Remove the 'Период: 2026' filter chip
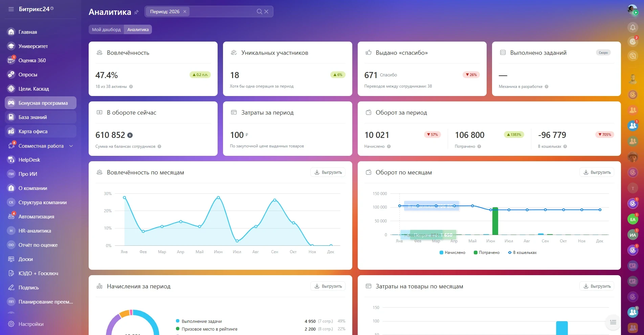The width and height of the screenshot is (644, 335). click(185, 11)
